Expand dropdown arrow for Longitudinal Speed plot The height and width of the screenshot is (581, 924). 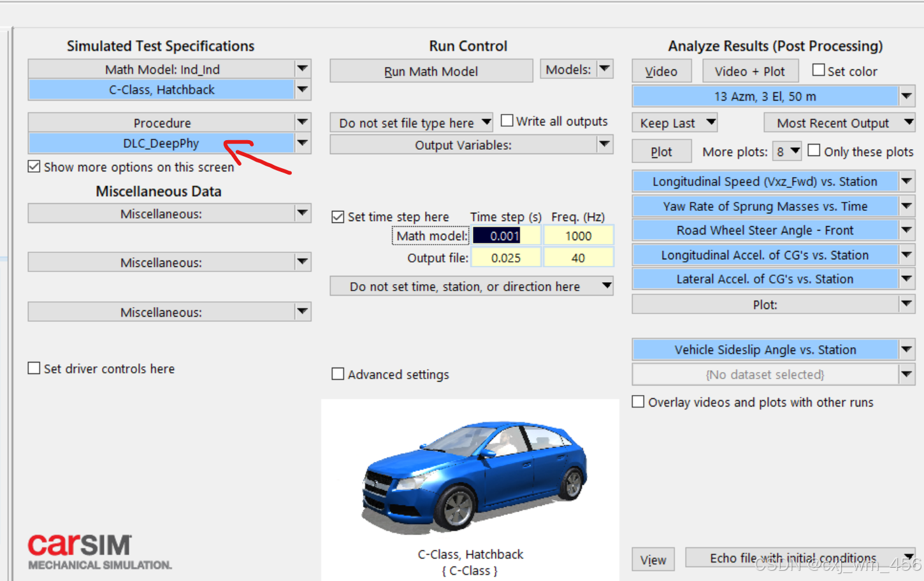coord(907,182)
